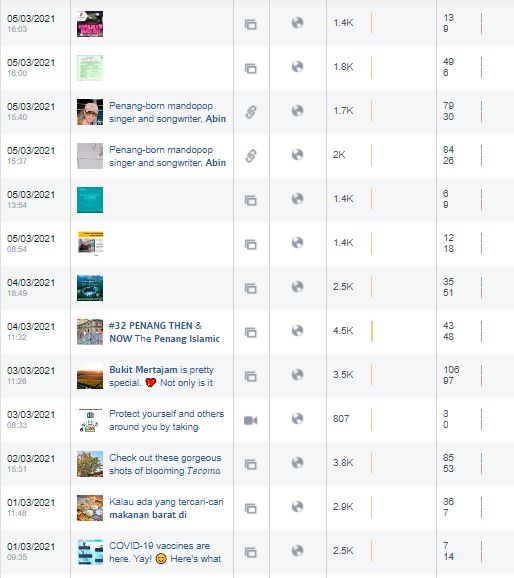Open COVID-19 vaccines are here post
Screen dimensions: 514x578
165,552
